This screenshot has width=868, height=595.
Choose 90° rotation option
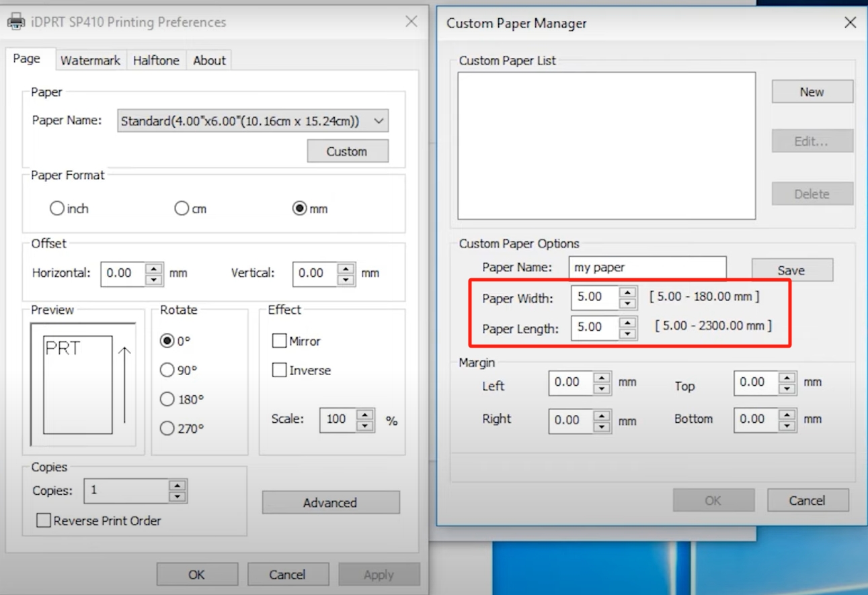click(x=167, y=370)
